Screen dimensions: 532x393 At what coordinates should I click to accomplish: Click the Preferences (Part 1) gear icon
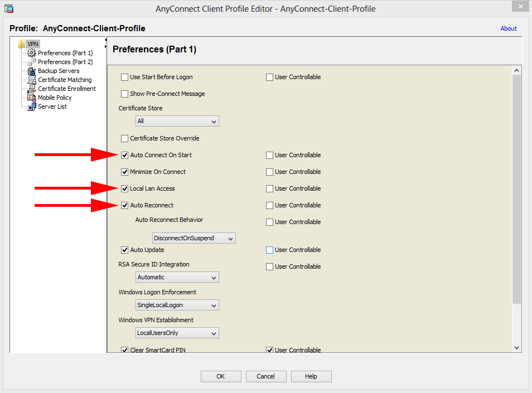[32, 53]
